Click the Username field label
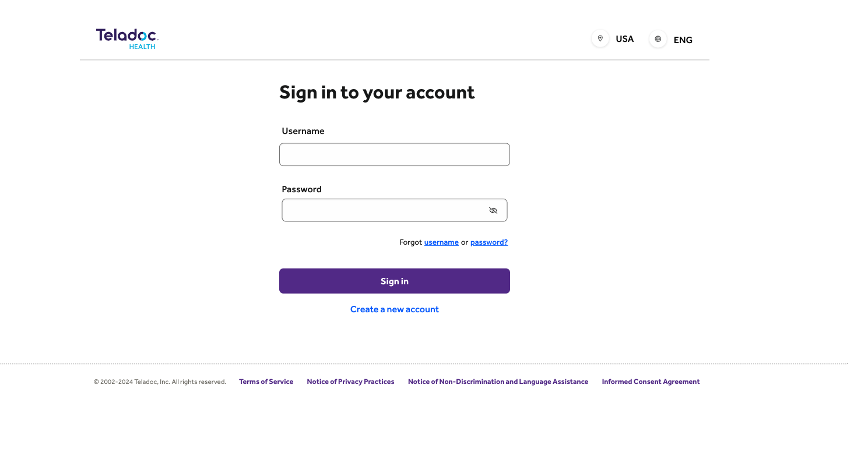Viewport: 868px width, 455px height. (303, 131)
